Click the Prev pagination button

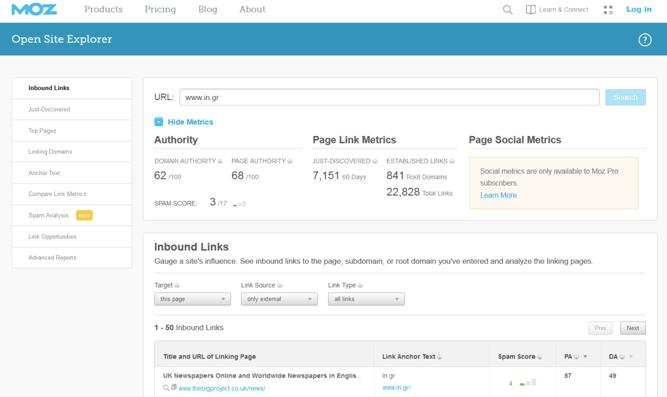pyautogui.click(x=600, y=328)
